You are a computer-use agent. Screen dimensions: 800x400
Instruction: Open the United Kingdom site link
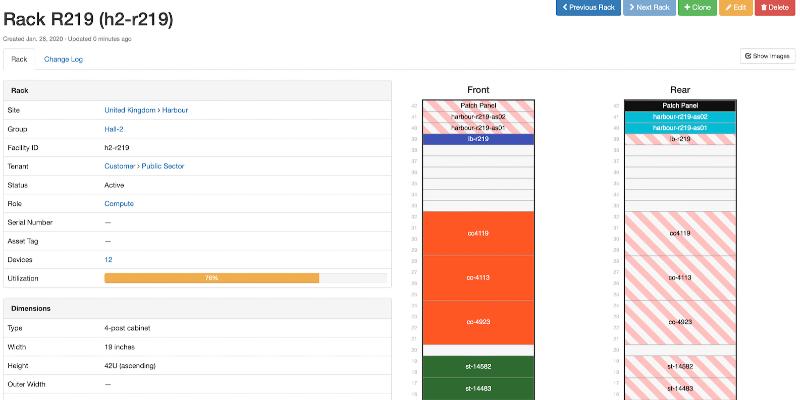pos(132,109)
